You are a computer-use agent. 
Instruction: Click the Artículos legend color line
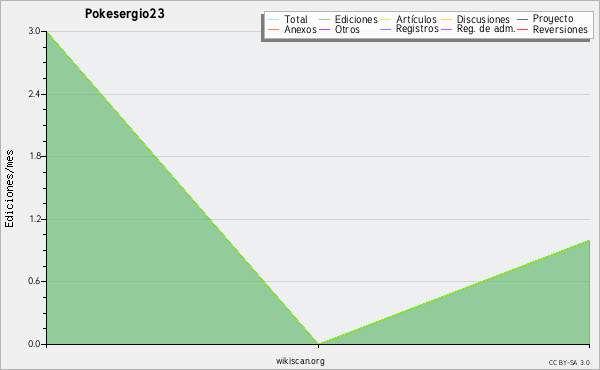(385, 20)
